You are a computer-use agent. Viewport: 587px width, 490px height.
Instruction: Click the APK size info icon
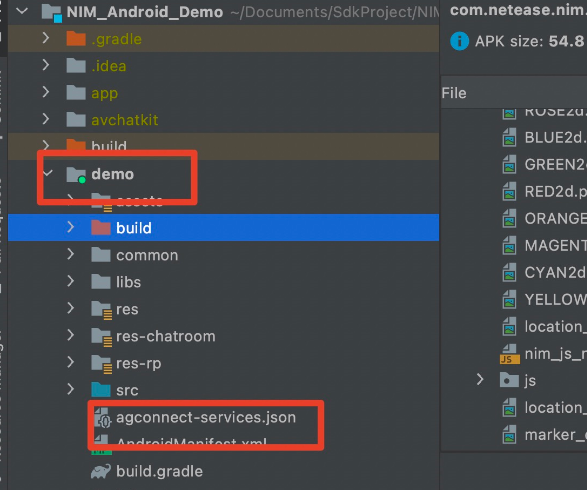(459, 41)
